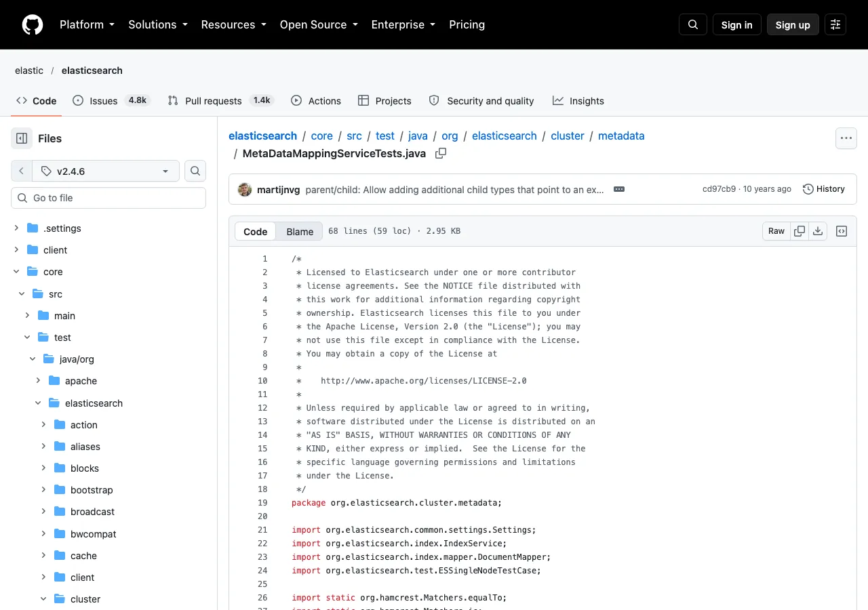
Task: Open the Platform menu
Action: 87,24
